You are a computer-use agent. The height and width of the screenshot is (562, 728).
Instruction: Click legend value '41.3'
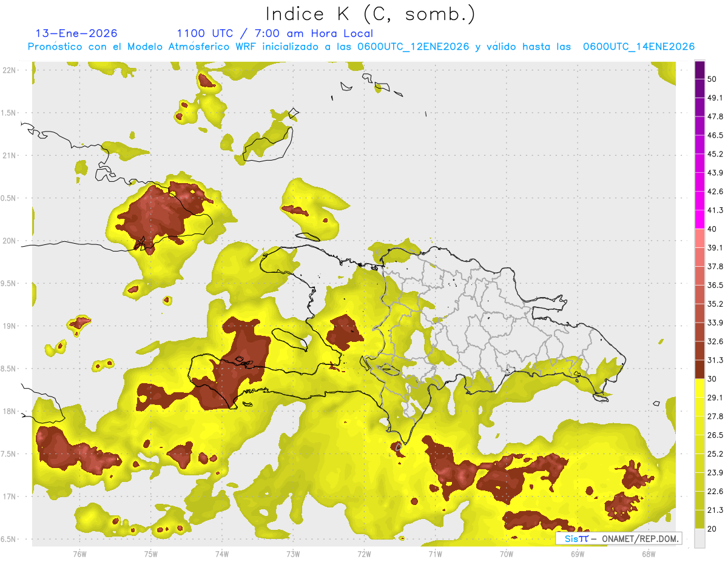click(x=715, y=210)
